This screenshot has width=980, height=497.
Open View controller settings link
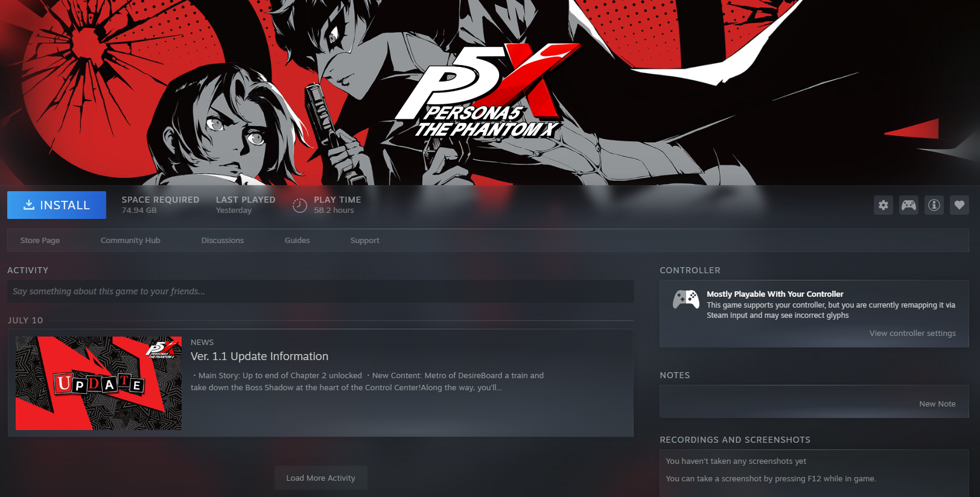(912, 333)
